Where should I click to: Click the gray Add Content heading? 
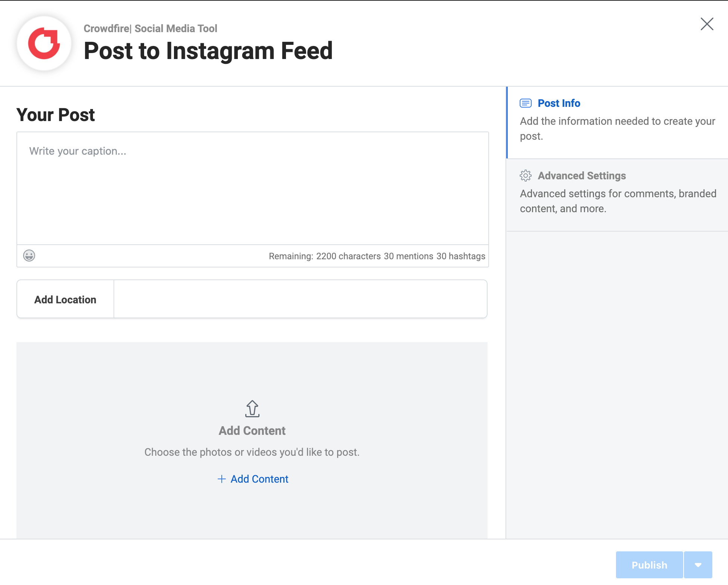click(252, 431)
